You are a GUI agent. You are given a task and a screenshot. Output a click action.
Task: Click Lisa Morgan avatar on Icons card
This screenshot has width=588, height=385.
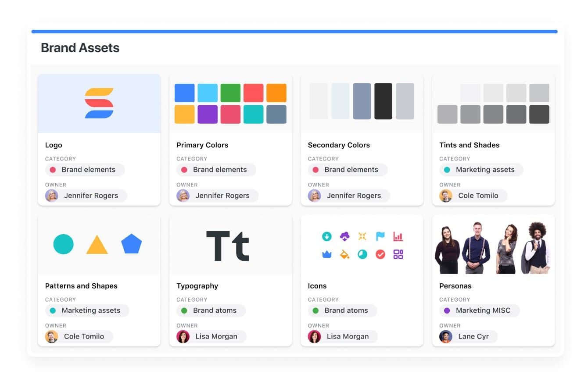click(x=314, y=336)
